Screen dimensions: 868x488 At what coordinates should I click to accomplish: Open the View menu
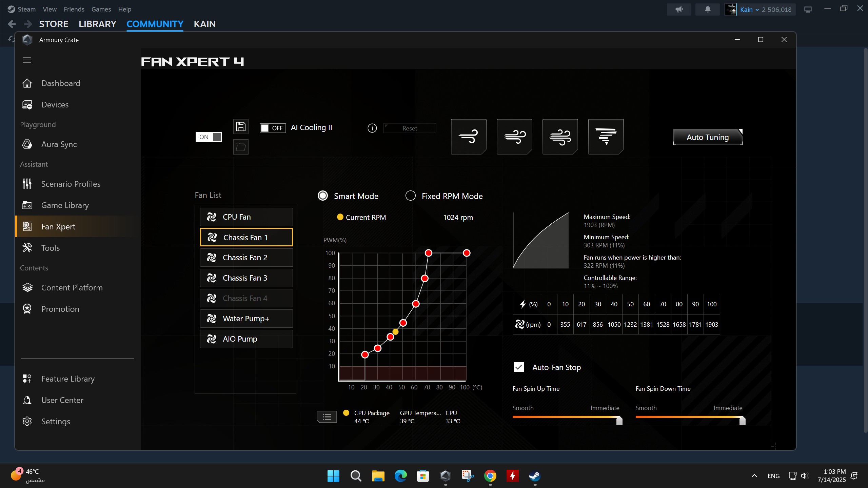[x=50, y=9]
